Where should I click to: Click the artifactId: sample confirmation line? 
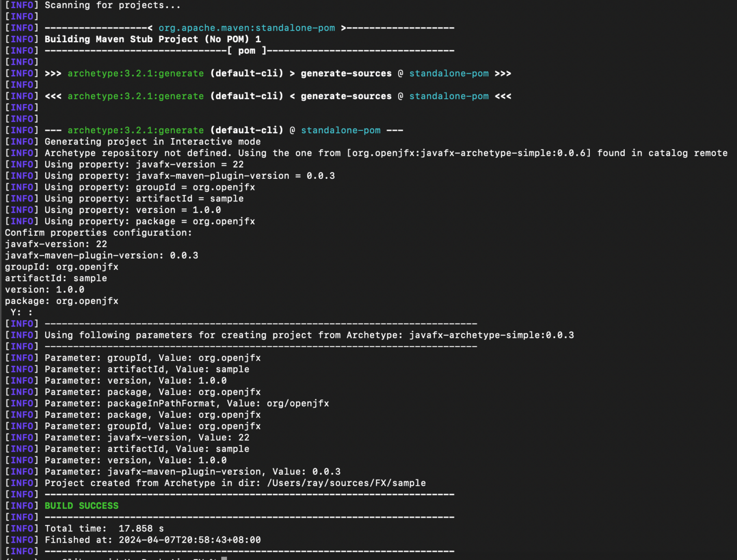point(56,278)
